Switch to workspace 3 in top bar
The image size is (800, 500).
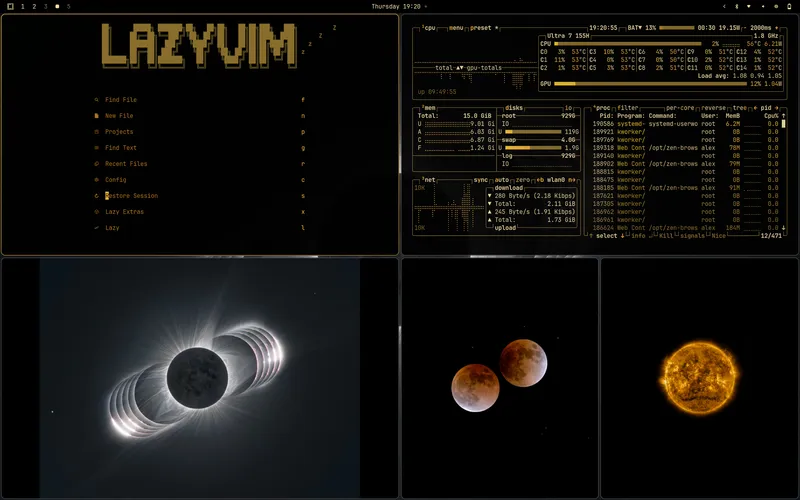pyautogui.click(x=45, y=7)
